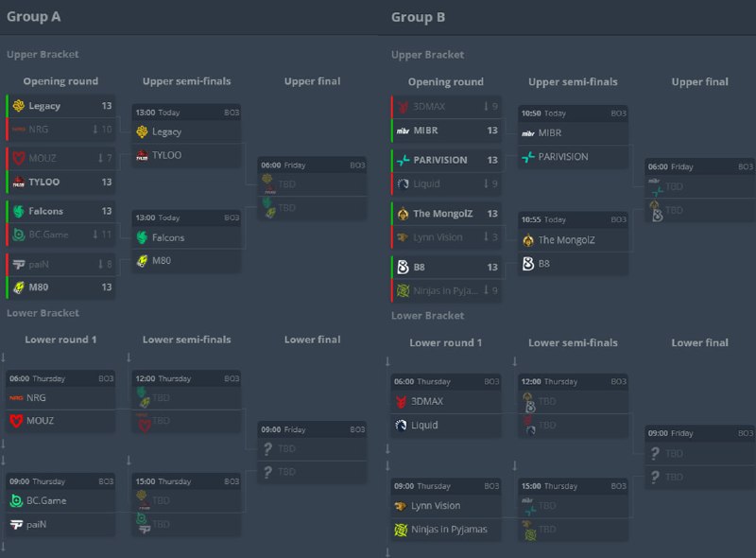Image resolution: width=756 pixels, height=558 pixels.
Task: Open the Group B 06:00 Friday upper final match
Action: pos(700,191)
